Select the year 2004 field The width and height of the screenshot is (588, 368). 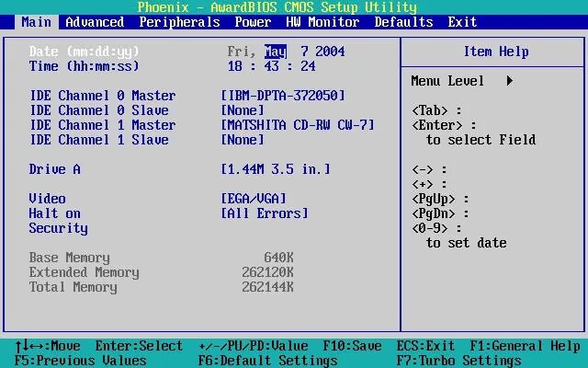pyautogui.click(x=330, y=52)
